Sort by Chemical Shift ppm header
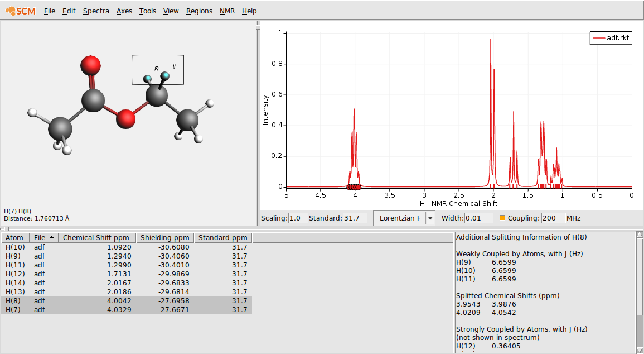The width and height of the screenshot is (644, 354). pos(97,238)
